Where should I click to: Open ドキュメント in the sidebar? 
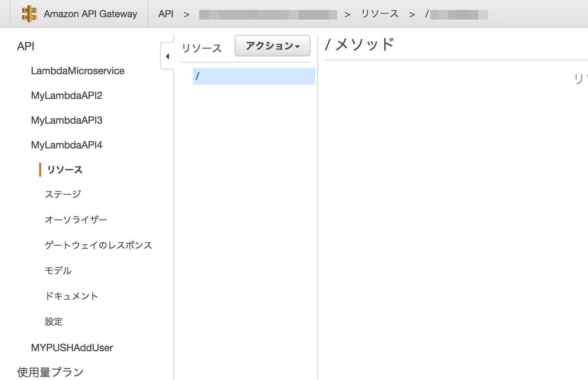(71, 296)
